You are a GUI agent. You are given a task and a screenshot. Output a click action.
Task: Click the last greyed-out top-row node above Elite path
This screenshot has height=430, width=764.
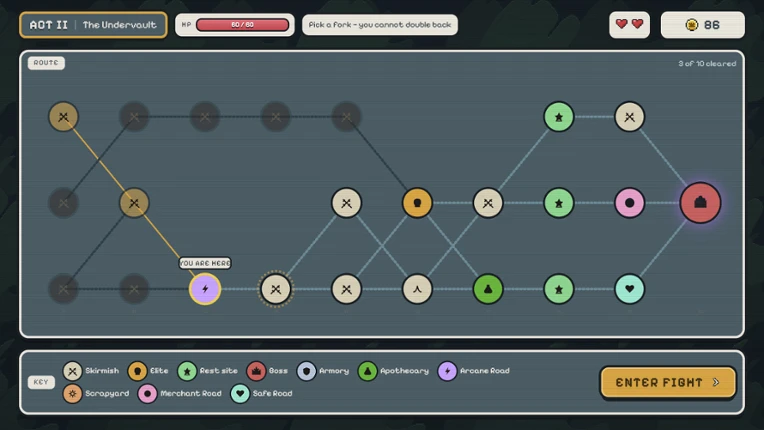[x=346, y=116]
